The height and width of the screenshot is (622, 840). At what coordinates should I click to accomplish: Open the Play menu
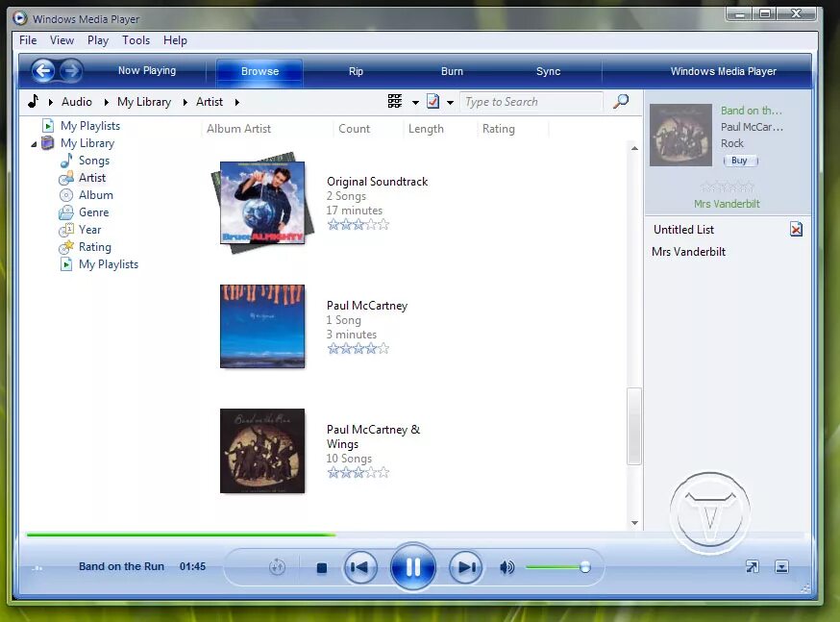pos(98,40)
